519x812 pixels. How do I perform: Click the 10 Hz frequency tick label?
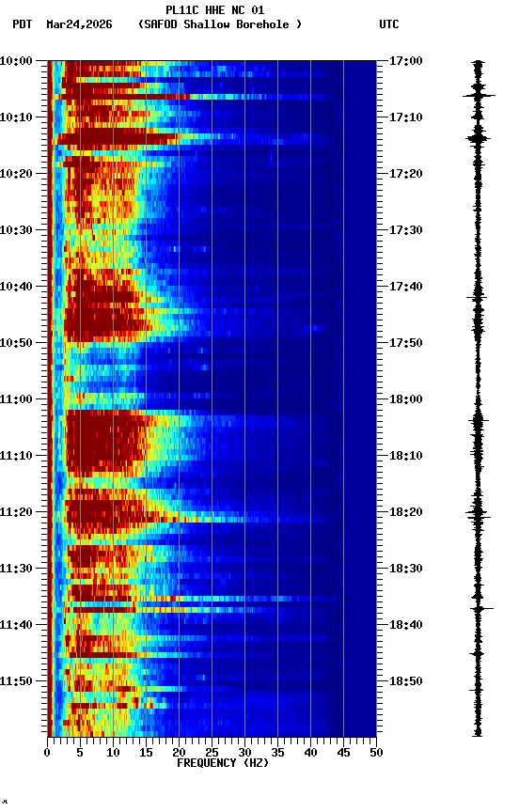coord(113,754)
